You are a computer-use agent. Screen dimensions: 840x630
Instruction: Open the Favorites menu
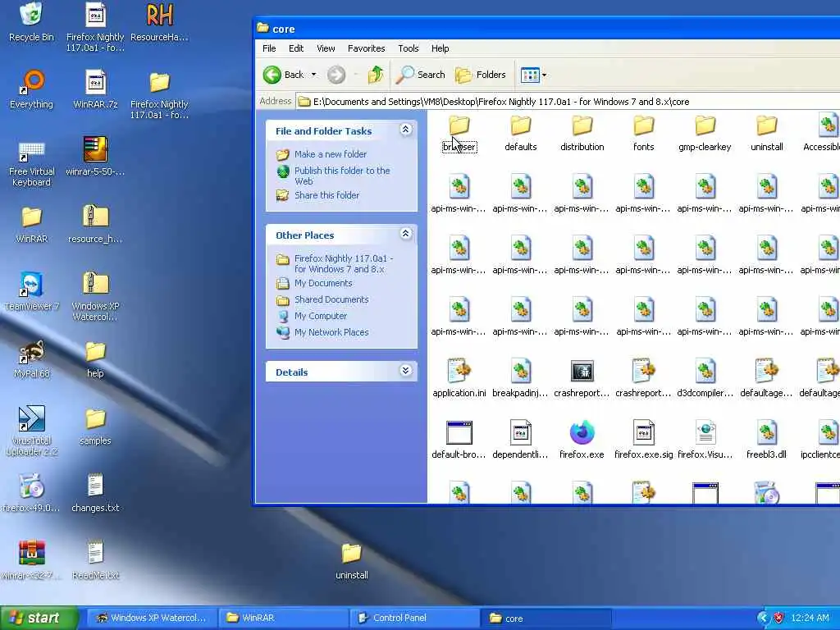coord(367,48)
